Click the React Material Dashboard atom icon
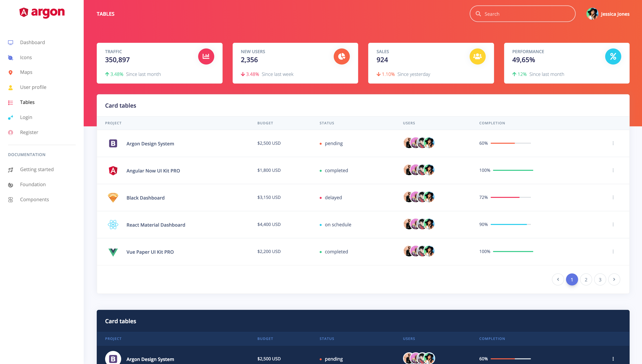The height and width of the screenshot is (364, 642). coord(113,224)
